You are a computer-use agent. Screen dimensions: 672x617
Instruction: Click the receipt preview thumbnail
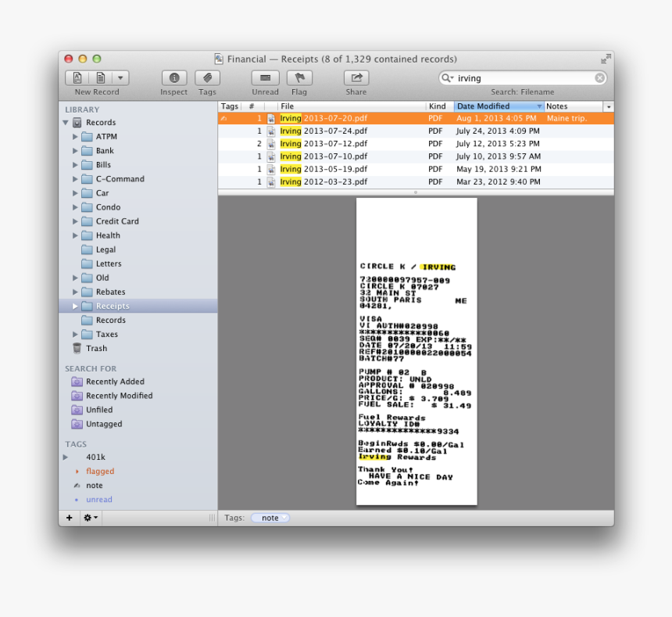click(x=416, y=352)
